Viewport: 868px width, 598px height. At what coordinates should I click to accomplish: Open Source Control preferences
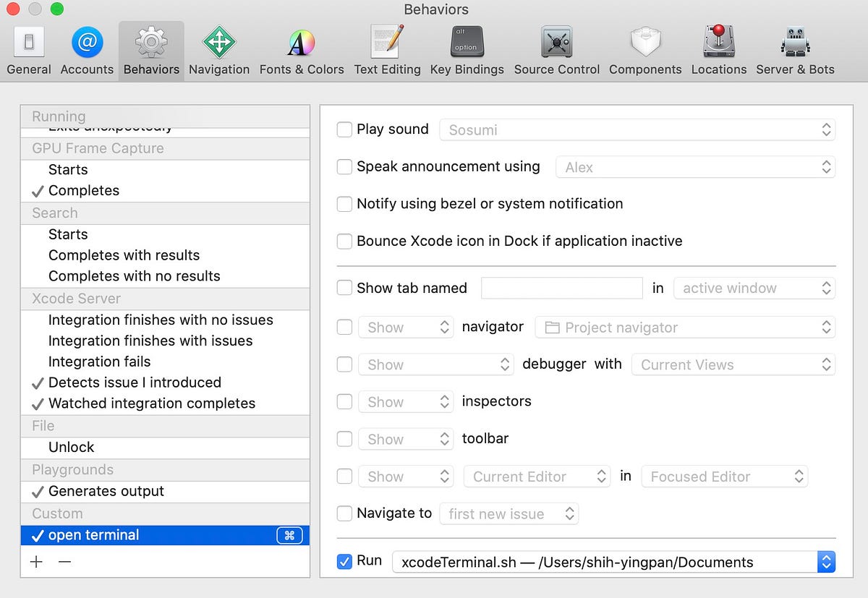click(x=556, y=47)
